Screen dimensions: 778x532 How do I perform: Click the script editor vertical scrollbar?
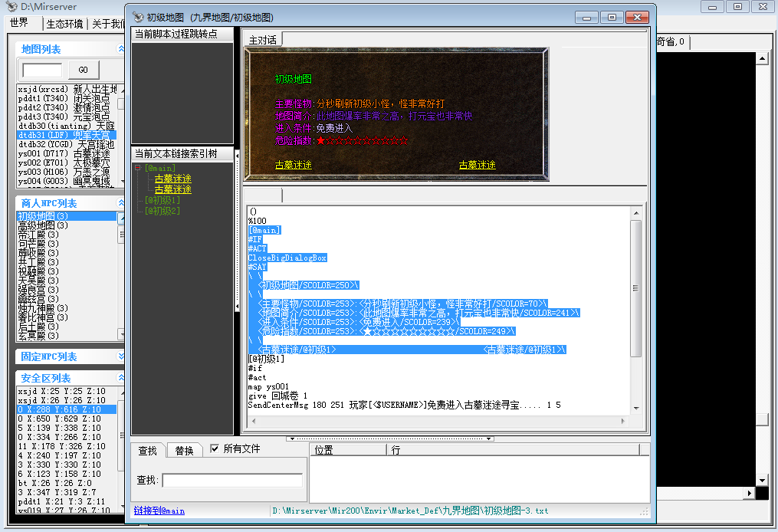pyautogui.click(x=635, y=307)
